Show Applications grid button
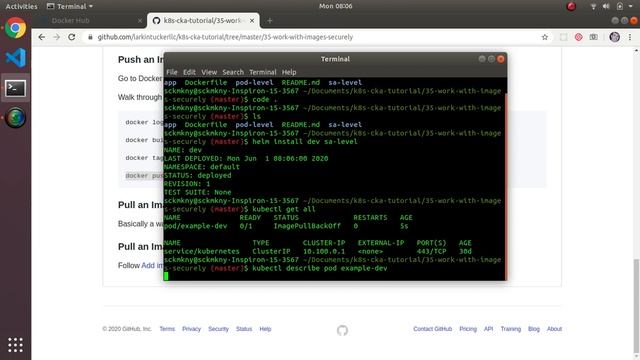640x360 pixels. [x=15, y=345]
